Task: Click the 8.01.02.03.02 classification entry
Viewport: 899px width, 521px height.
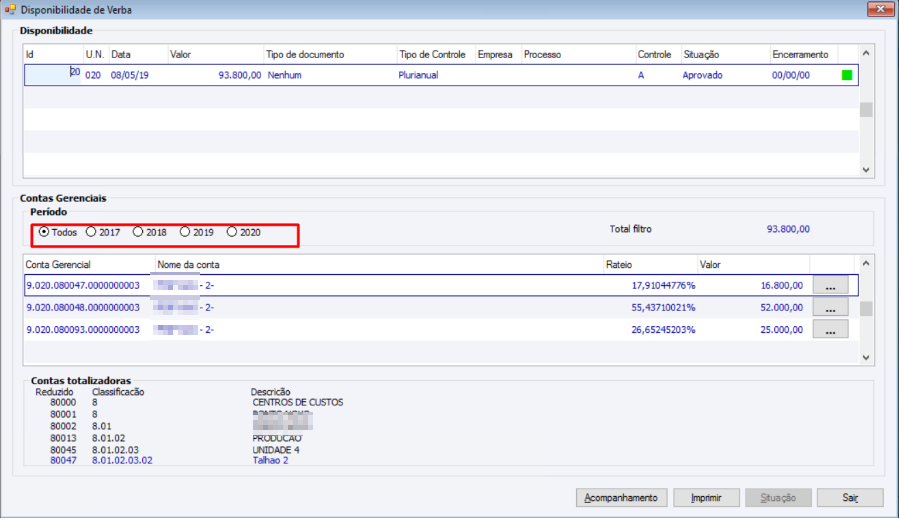Action: 122,460
